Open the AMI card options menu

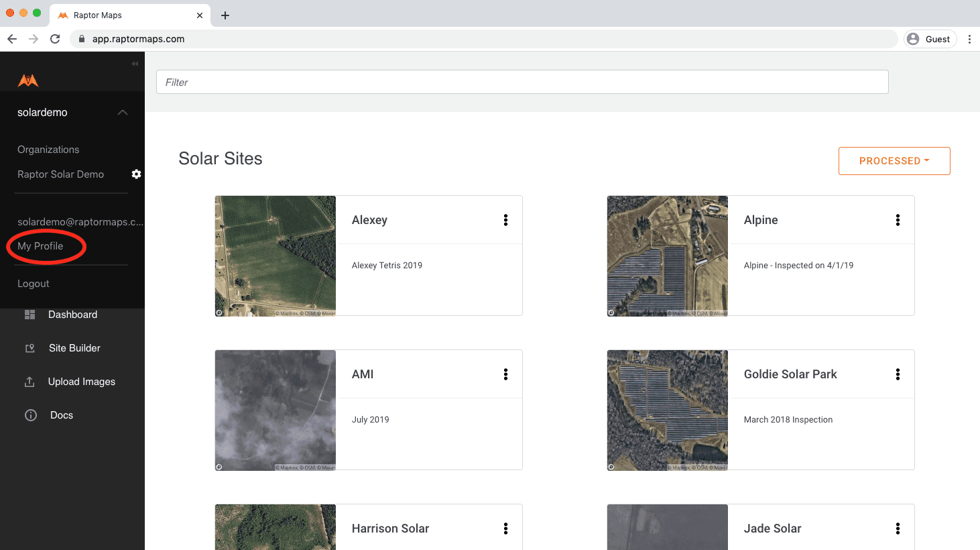[505, 374]
